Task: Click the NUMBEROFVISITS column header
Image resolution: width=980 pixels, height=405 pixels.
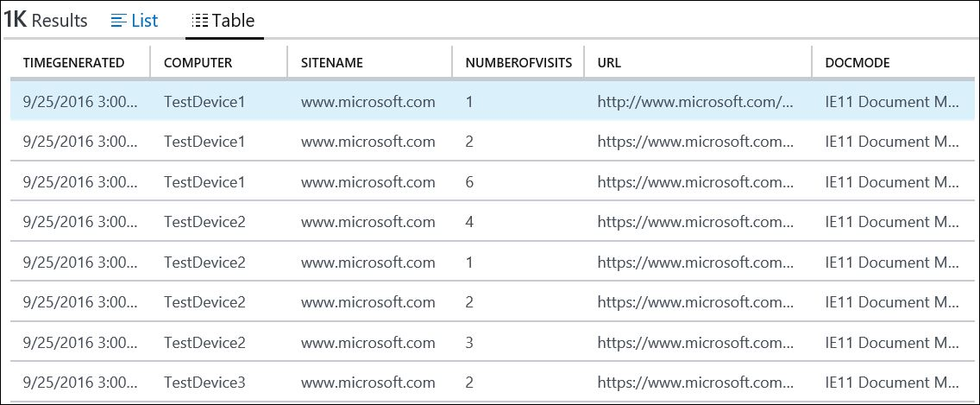Action: 516,62
